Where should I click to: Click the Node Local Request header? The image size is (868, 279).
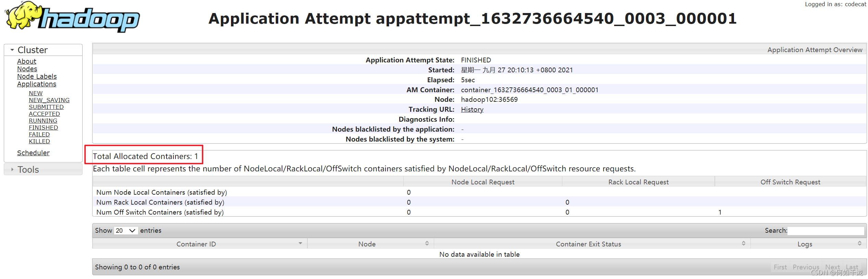pos(483,182)
